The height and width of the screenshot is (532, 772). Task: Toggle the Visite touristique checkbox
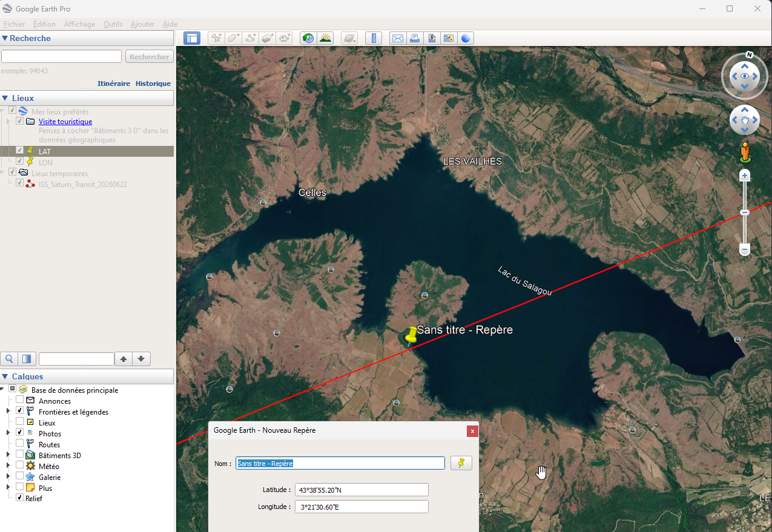tap(20, 121)
